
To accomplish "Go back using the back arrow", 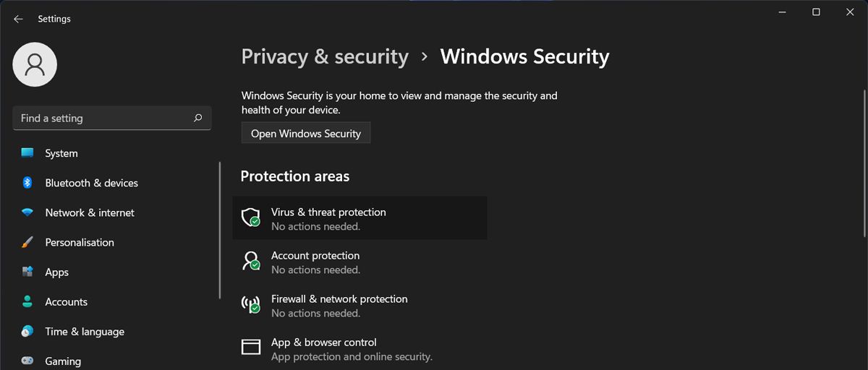I will (18, 19).
